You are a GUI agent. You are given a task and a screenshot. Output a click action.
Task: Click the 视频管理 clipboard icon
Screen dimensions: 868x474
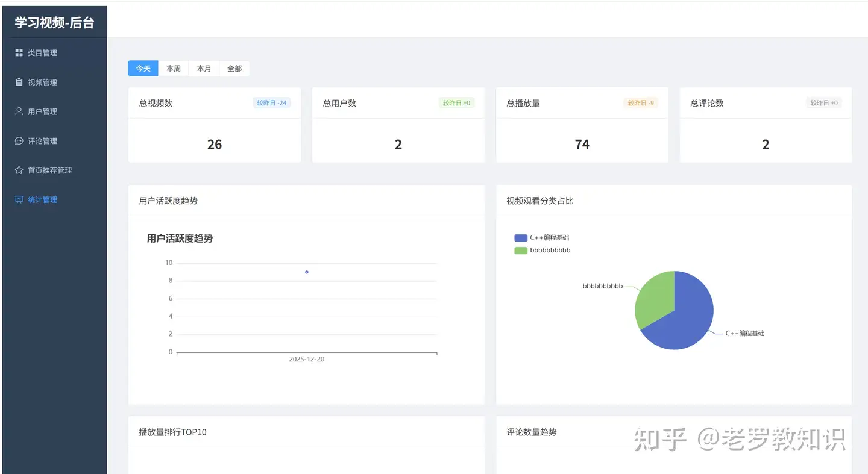[x=19, y=83]
